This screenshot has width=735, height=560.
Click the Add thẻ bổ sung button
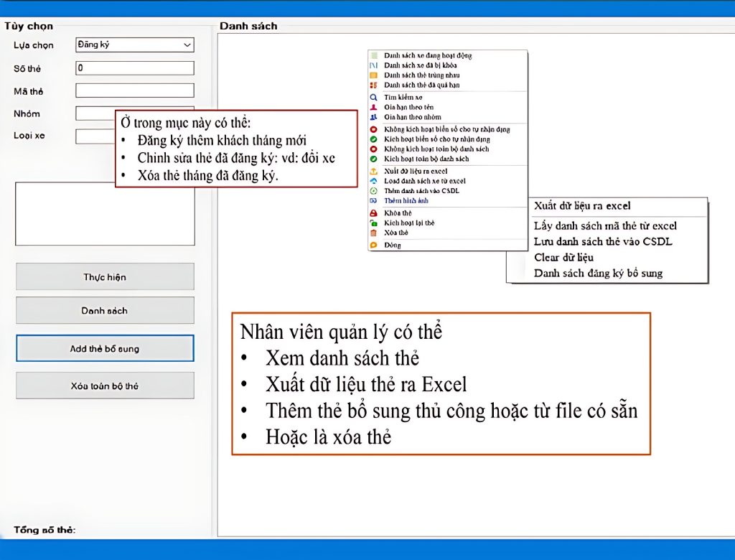[105, 349]
